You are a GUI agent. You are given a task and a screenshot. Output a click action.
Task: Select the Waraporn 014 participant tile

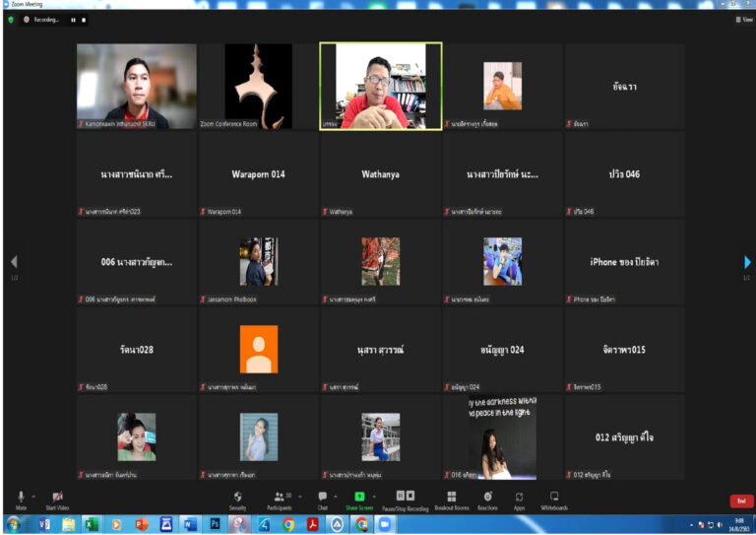coord(258,174)
